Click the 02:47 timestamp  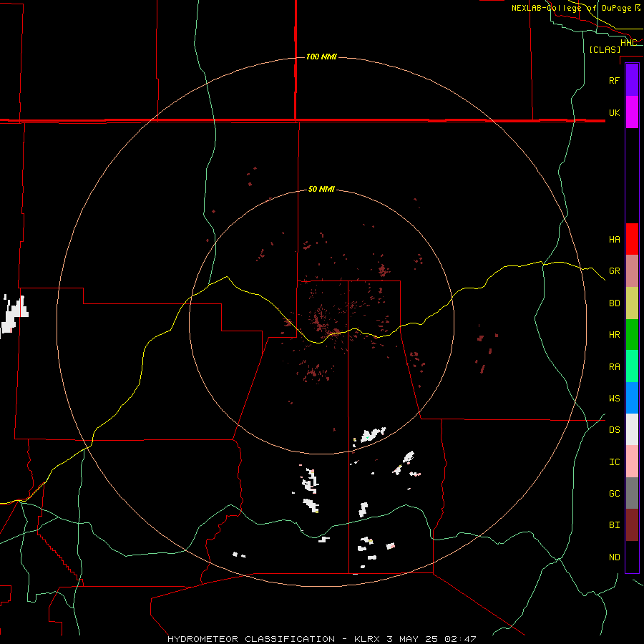point(461,639)
